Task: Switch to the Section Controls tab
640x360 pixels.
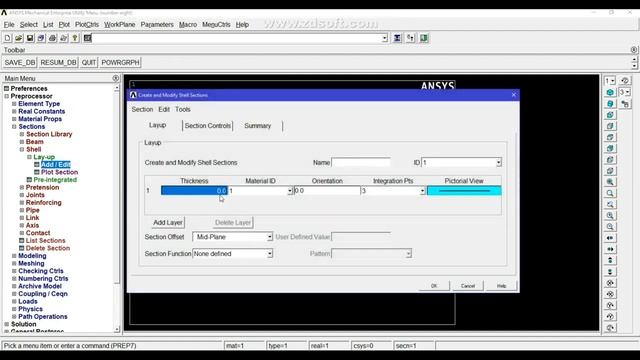Action: tap(208, 126)
